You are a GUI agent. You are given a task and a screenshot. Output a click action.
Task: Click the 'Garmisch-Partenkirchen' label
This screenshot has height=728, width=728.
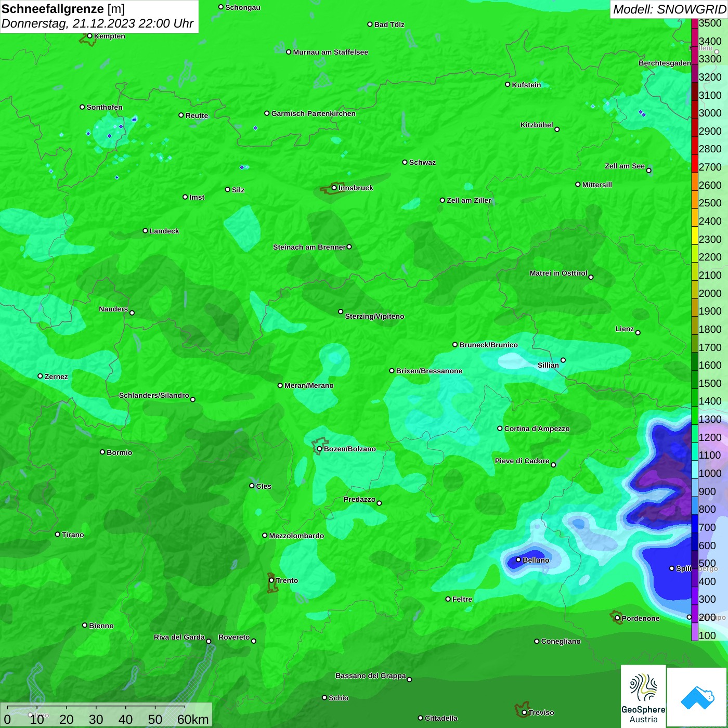(314, 113)
